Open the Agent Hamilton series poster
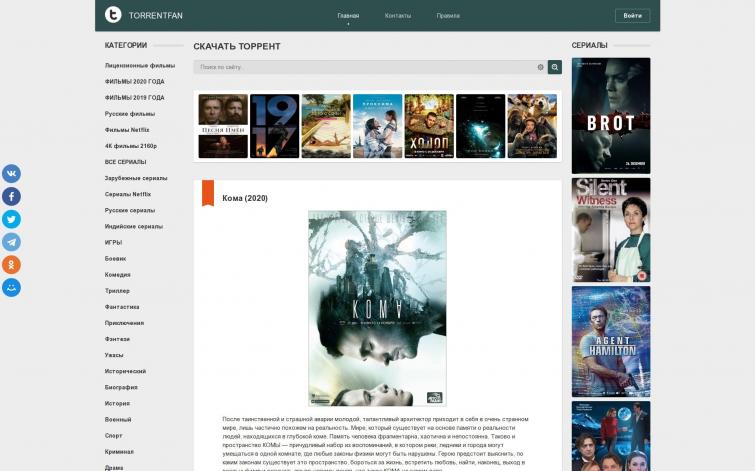This screenshot has width=755, height=471. point(611,342)
